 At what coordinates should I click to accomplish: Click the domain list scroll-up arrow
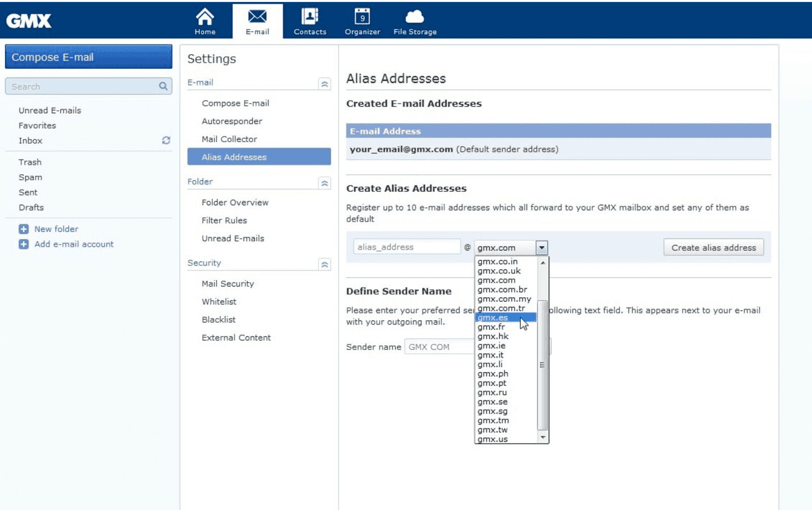543,262
